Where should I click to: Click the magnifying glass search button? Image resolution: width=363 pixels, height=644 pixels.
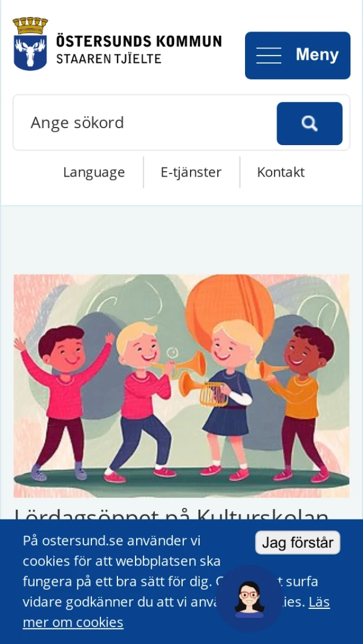pos(310,123)
